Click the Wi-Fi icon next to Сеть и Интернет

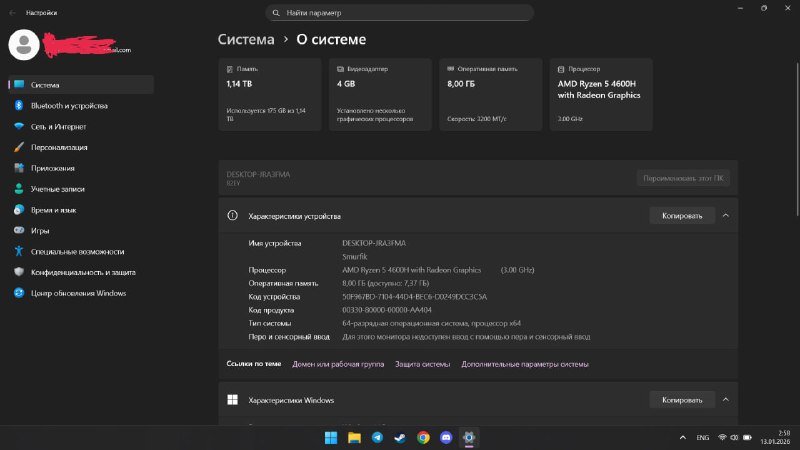click(x=19, y=126)
